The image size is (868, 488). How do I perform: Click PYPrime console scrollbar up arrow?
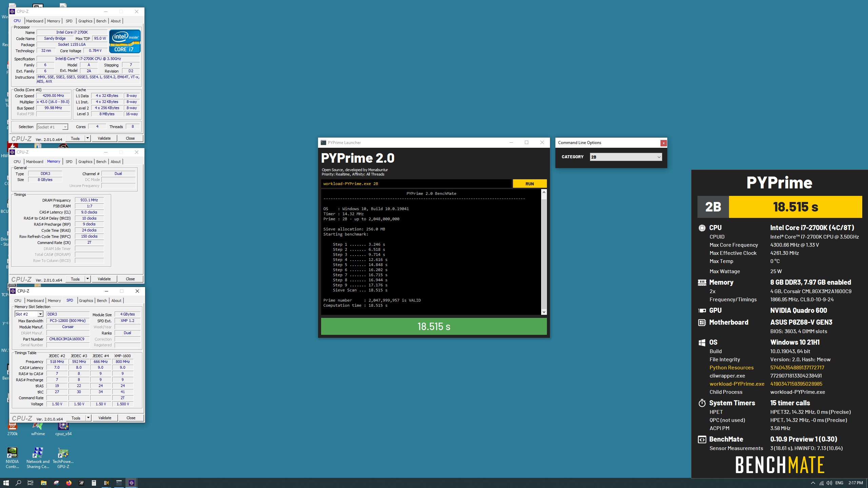544,192
